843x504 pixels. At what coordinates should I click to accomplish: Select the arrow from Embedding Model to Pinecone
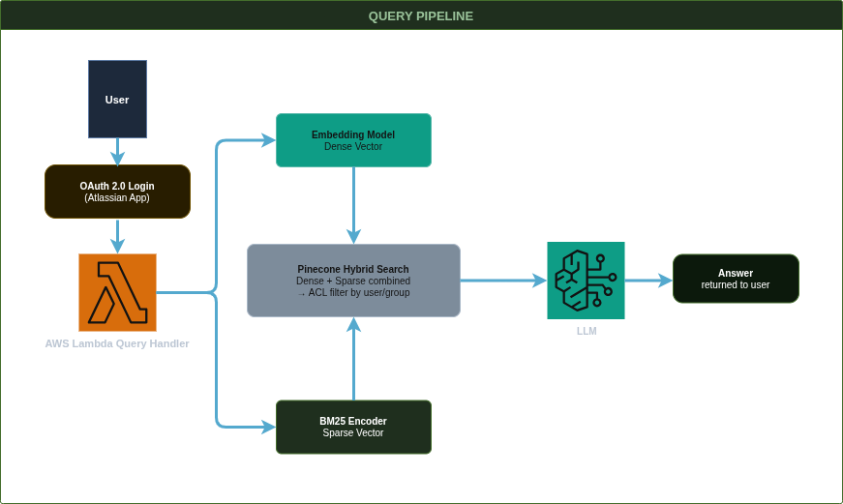coord(353,205)
